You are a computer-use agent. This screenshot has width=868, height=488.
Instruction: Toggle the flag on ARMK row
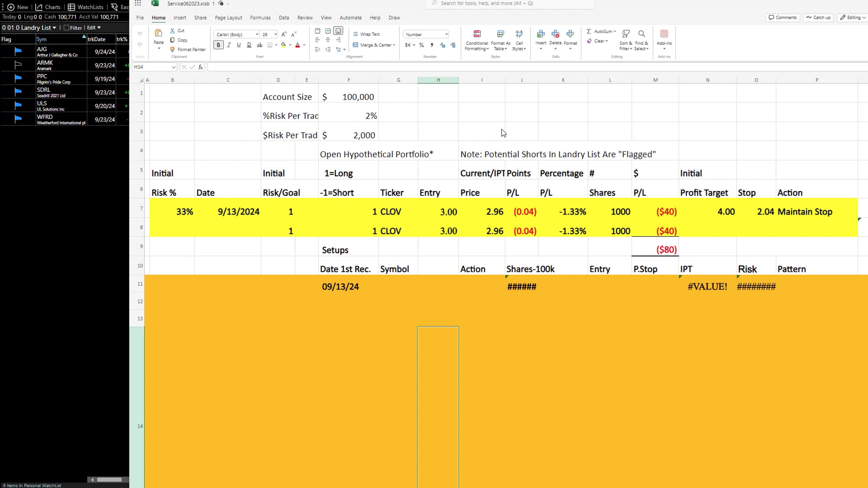click(18, 65)
